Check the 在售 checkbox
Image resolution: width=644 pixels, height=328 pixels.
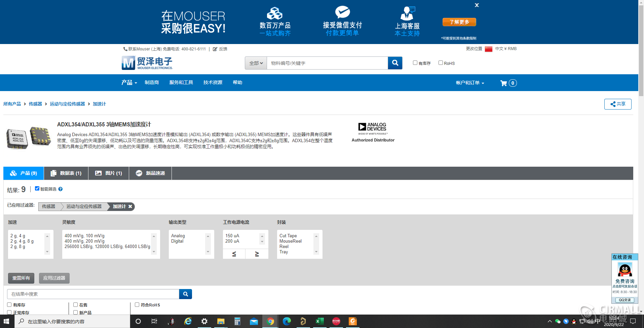pyautogui.click(x=76, y=305)
